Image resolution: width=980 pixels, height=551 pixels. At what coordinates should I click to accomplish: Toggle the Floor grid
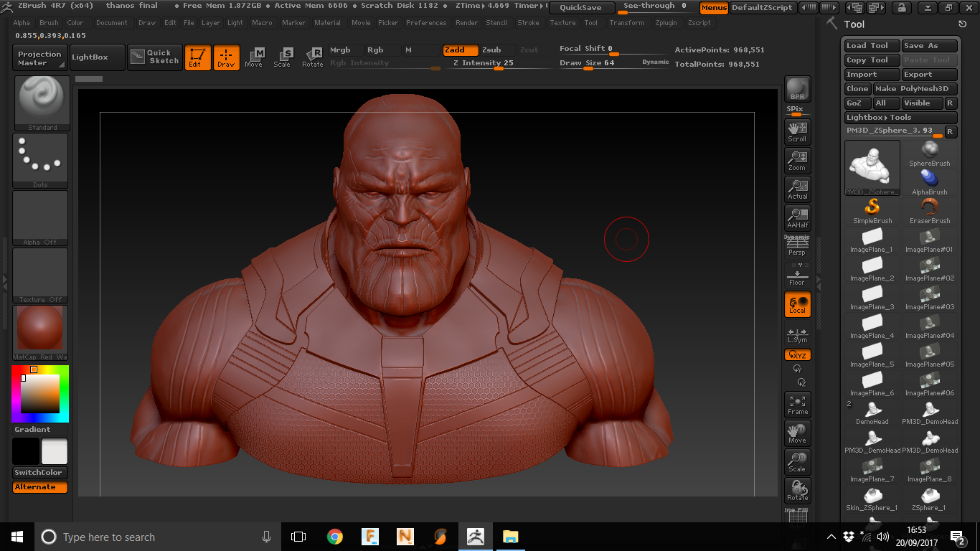(x=797, y=275)
